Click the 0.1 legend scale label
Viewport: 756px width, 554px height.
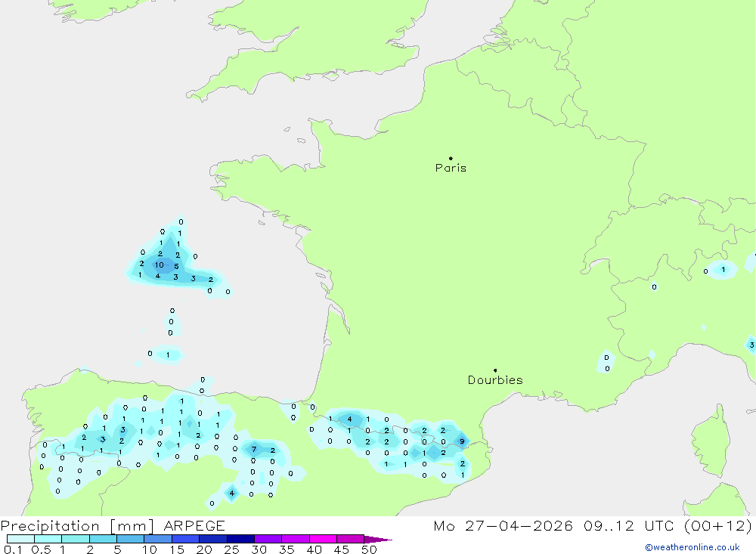tap(13, 549)
